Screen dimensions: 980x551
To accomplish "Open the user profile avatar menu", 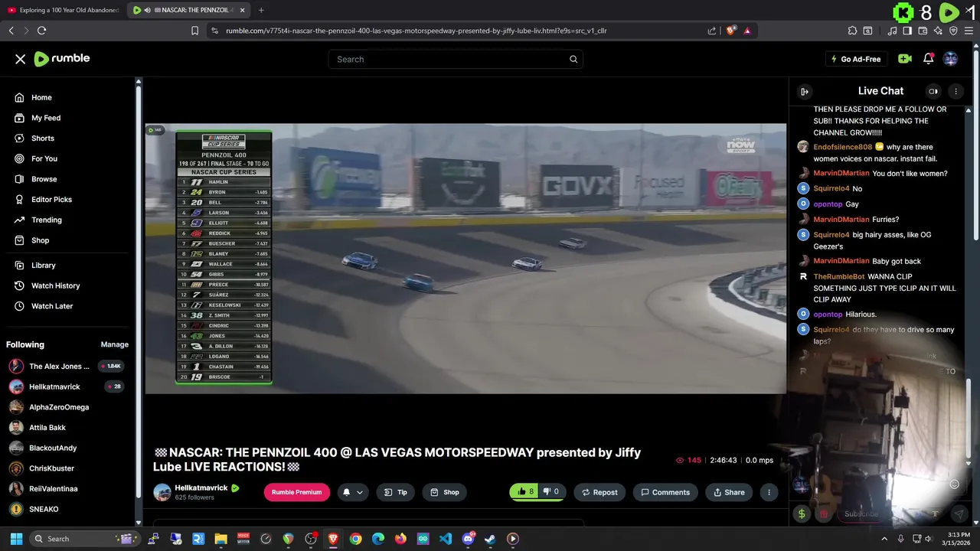I will (951, 59).
